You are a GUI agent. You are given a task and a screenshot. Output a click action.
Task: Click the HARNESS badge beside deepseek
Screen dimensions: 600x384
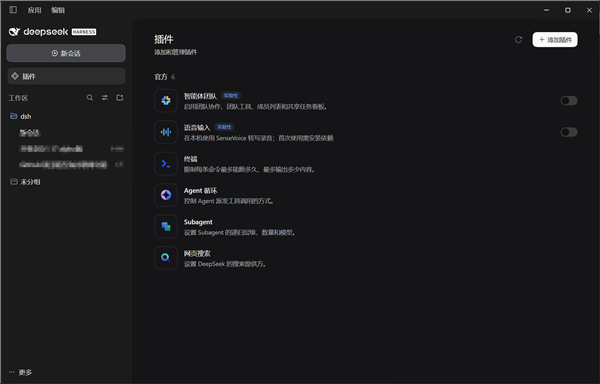(84, 32)
